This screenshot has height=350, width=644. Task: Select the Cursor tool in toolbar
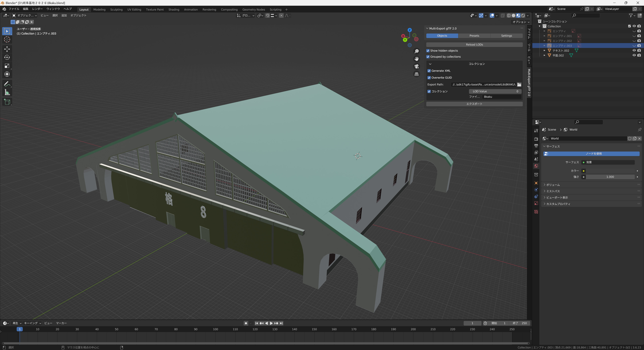[x=7, y=39]
